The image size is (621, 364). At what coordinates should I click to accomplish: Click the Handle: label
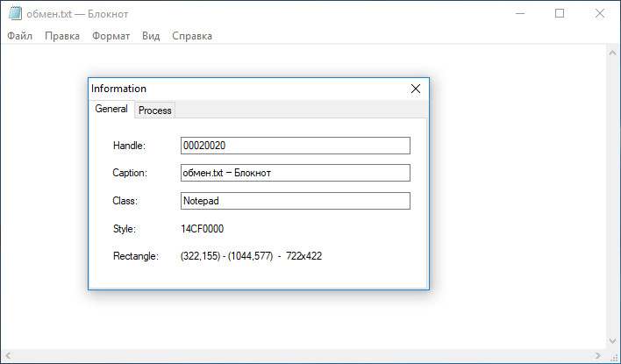point(129,146)
